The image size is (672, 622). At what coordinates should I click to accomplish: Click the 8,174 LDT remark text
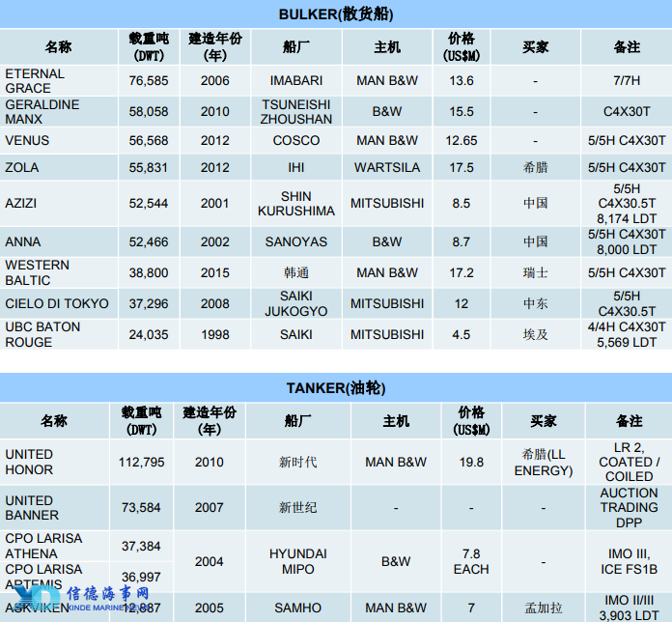click(627, 218)
